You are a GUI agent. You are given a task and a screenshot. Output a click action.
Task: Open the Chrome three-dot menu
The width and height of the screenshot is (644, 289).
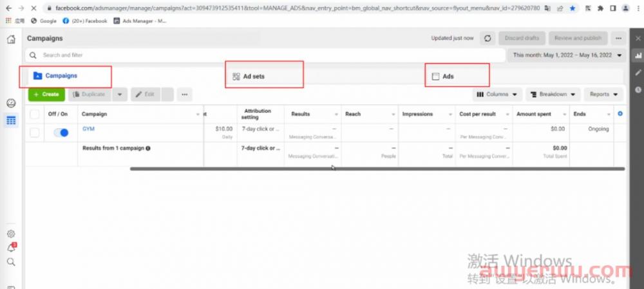pos(638,8)
